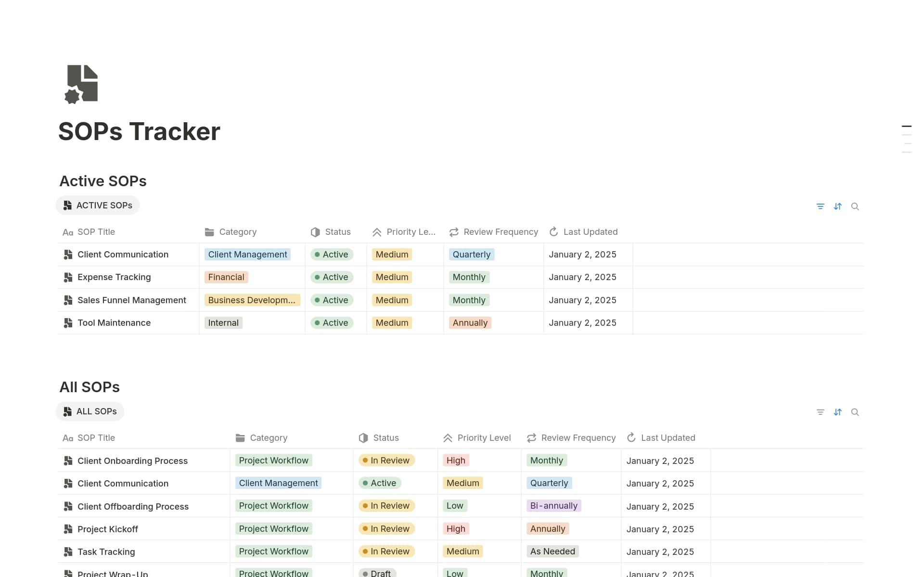Open filter options for the Active SOPs table
The image size is (924, 577).
(x=821, y=206)
